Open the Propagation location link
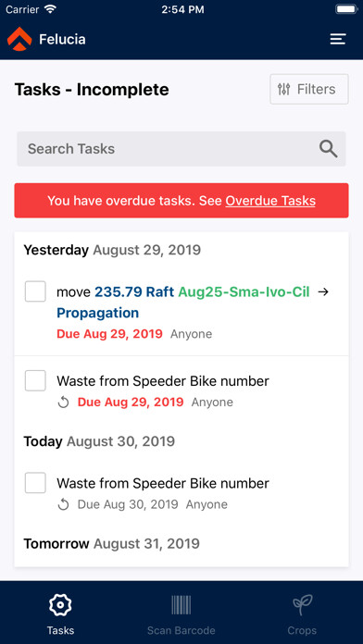The height and width of the screenshot is (644, 363). coord(98,313)
